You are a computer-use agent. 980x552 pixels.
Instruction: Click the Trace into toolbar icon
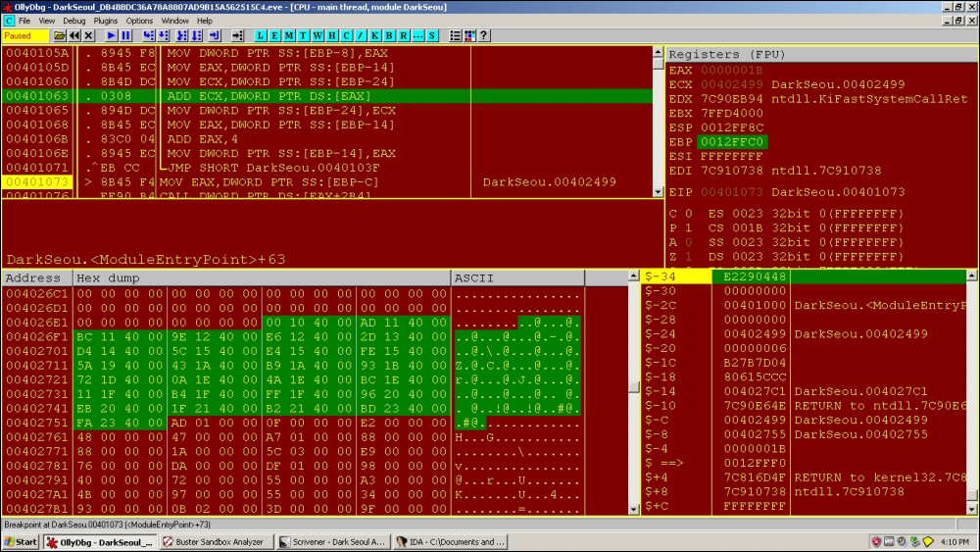(x=182, y=35)
